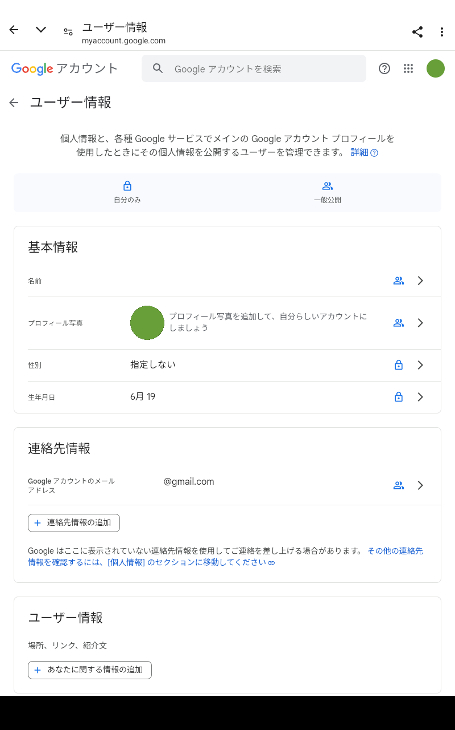The width and height of the screenshot is (455, 730).
Task: Click the site settings icon beside URL
Action: (68, 32)
